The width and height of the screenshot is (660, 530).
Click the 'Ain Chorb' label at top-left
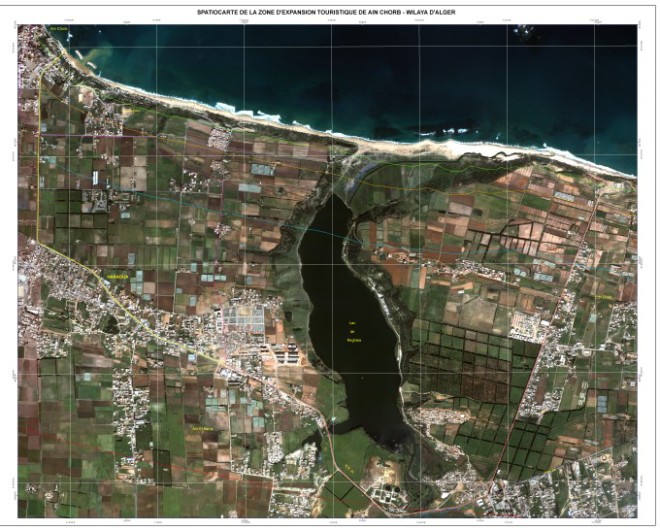(x=59, y=30)
